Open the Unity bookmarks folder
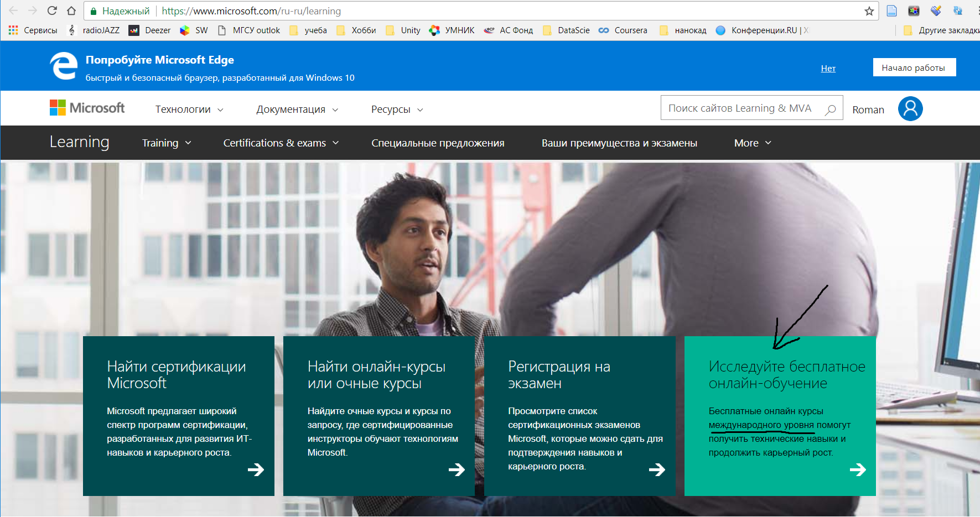This screenshot has width=980, height=517. tap(403, 30)
